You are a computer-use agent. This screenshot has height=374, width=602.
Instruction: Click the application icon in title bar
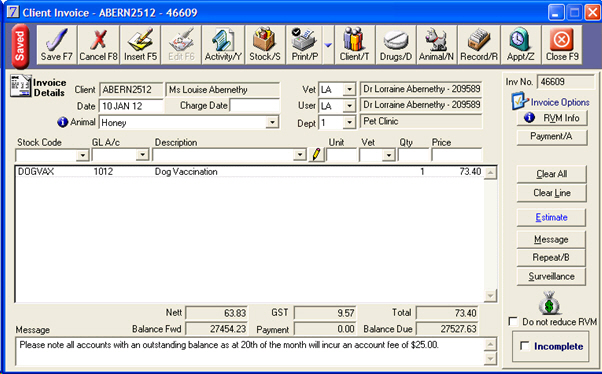pos(13,12)
